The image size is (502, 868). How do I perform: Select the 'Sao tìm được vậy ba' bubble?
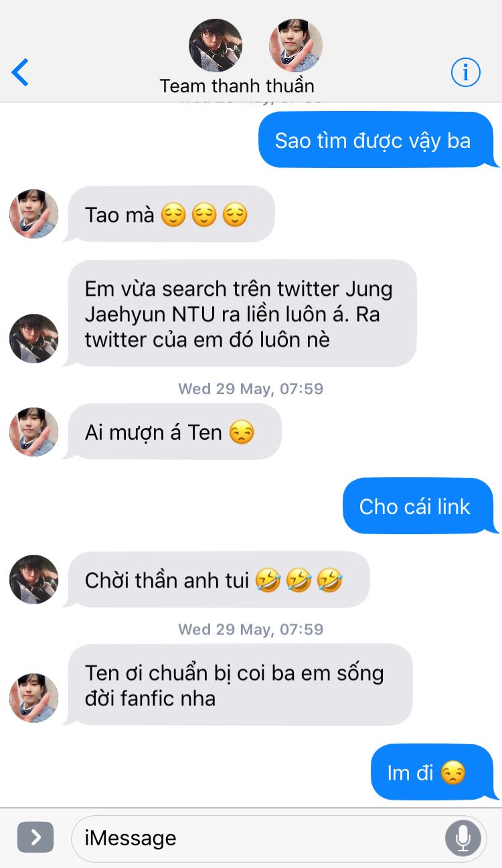point(376,140)
